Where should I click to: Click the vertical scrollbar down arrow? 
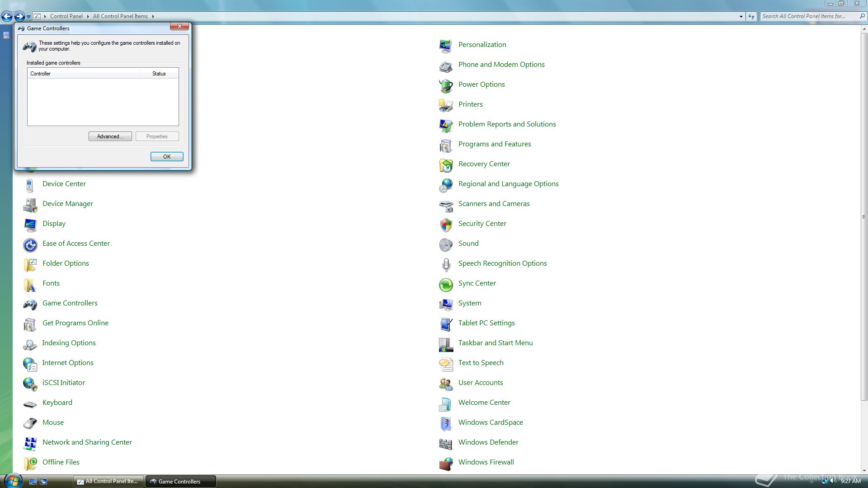(x=864, y=470)
